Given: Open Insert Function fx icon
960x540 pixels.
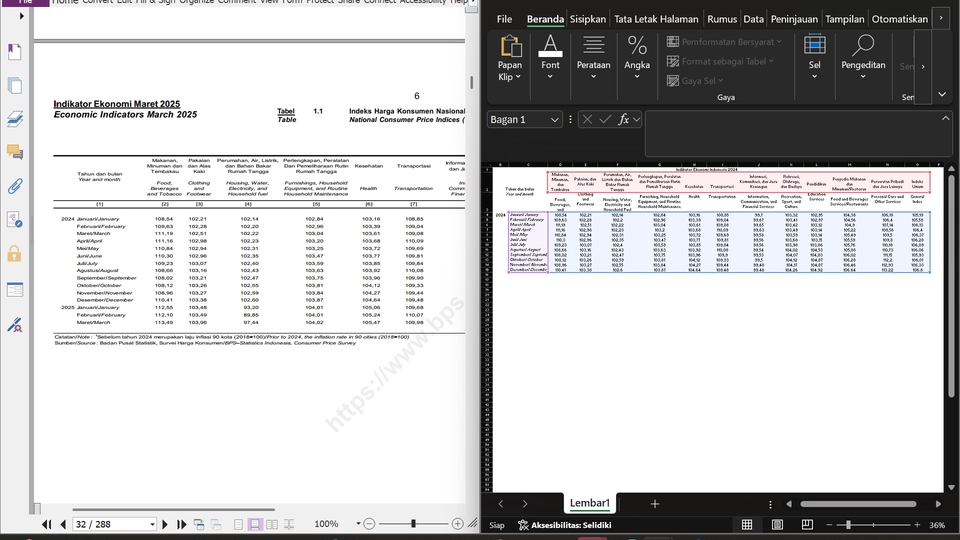Looking at the screenshot, I should point(624,119).
